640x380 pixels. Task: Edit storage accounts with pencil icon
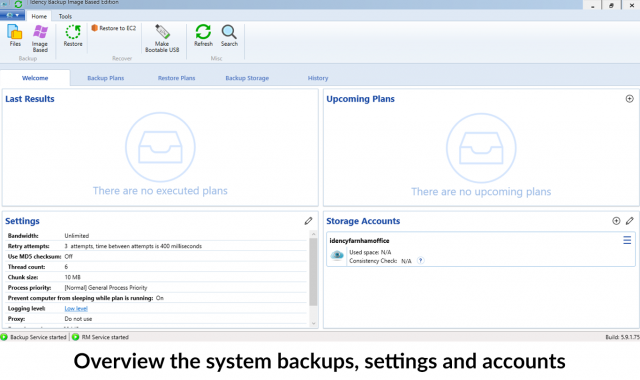click(629, 221)
